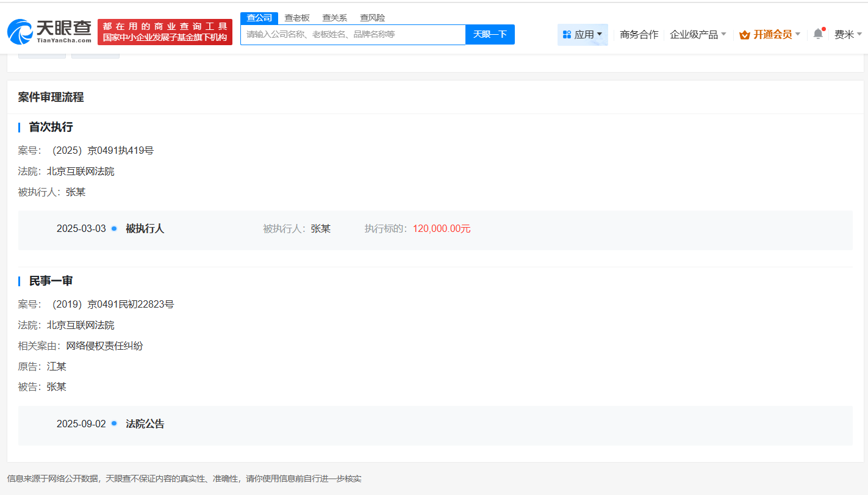Click the orange crown icon on 开通会员
The image size is (868, 495).
pos(744,35)
